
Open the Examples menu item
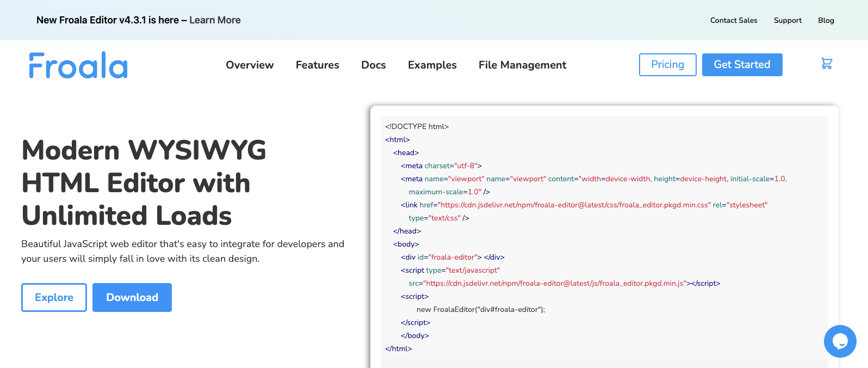[432, 65]
